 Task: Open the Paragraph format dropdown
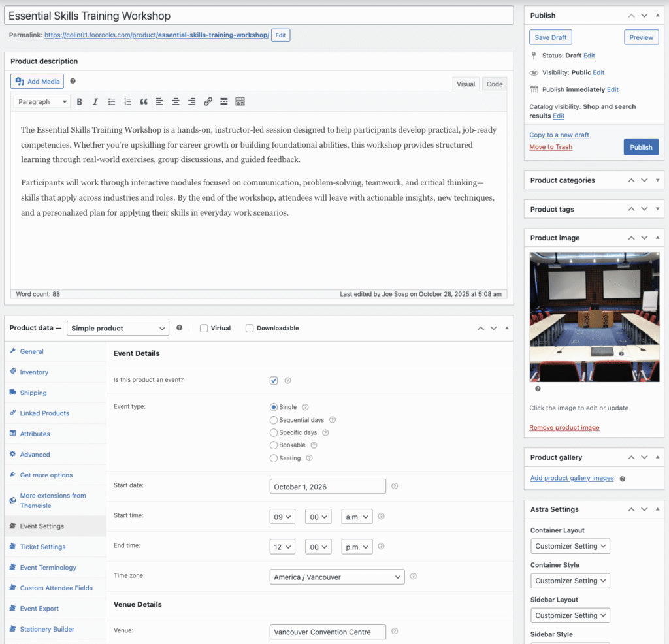click(41, 101)
